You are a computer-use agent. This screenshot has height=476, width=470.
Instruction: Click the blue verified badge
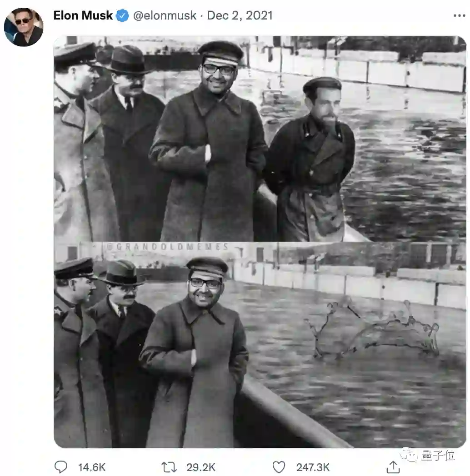click(x=122, y=16)
